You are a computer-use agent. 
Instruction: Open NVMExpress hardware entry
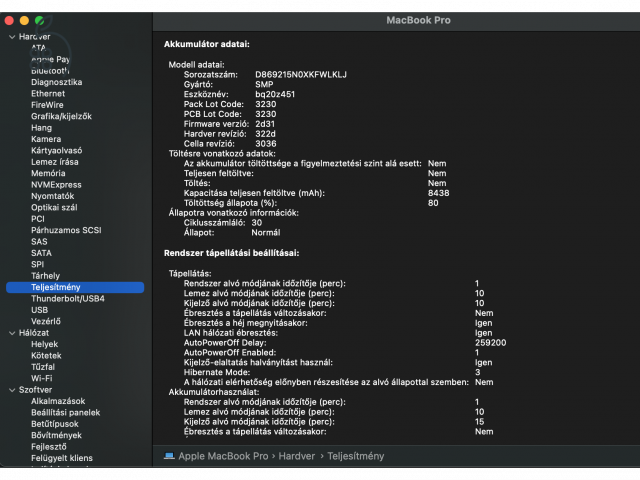tap(56, 185)
